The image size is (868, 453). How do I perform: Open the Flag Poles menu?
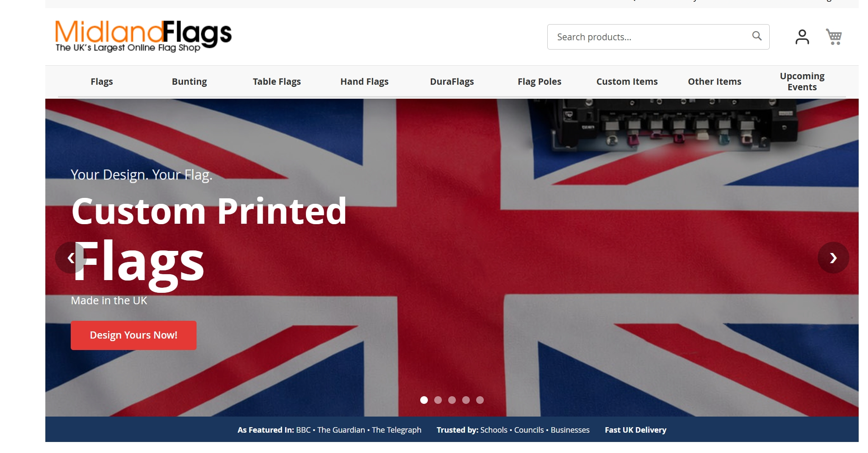pos(539,81)
